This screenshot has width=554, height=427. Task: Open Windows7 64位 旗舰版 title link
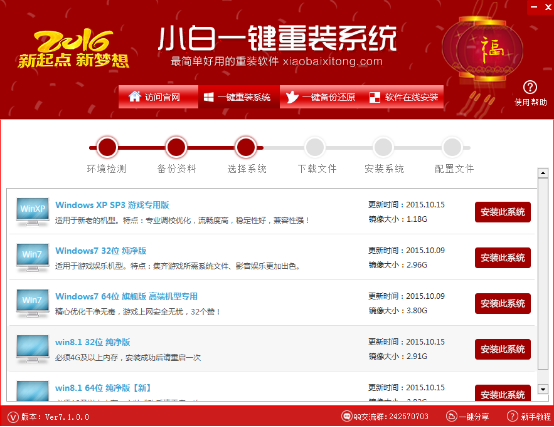click(x=126, y=296)
